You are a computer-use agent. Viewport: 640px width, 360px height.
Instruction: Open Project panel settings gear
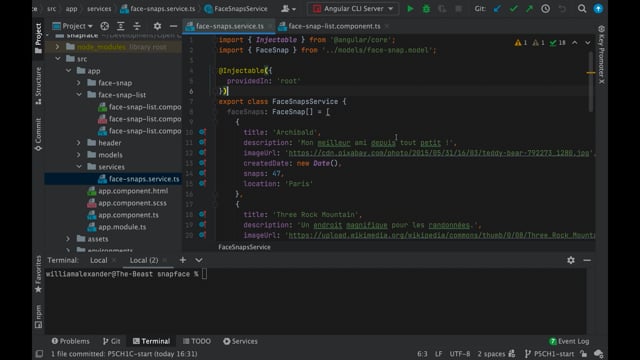157,26
